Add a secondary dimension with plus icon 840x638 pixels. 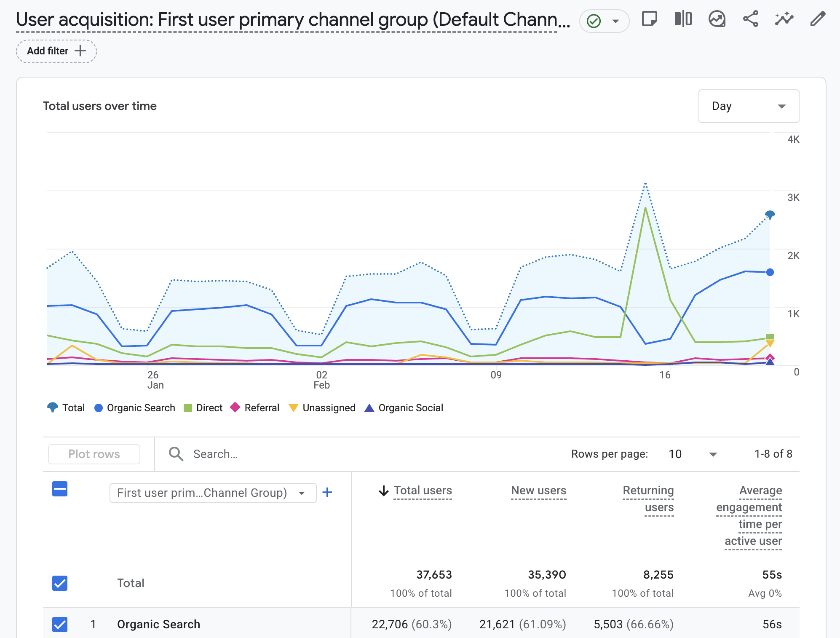(x=327, y=492)
